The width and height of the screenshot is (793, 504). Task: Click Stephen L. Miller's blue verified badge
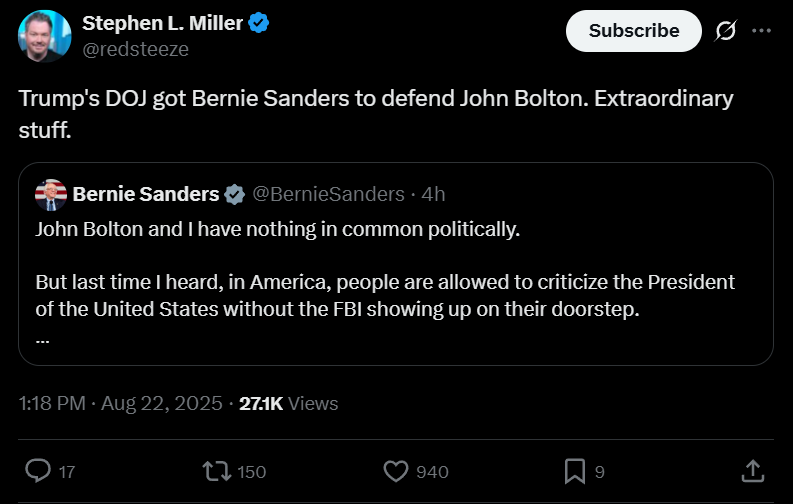258,24
